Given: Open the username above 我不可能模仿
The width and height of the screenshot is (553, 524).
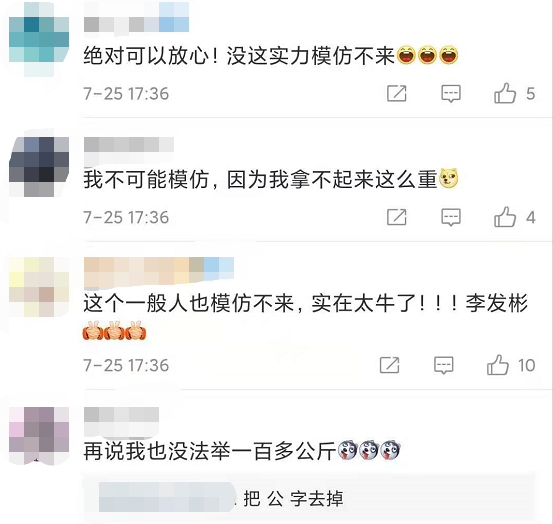Looking at the screenshot, I should (129, 145).
